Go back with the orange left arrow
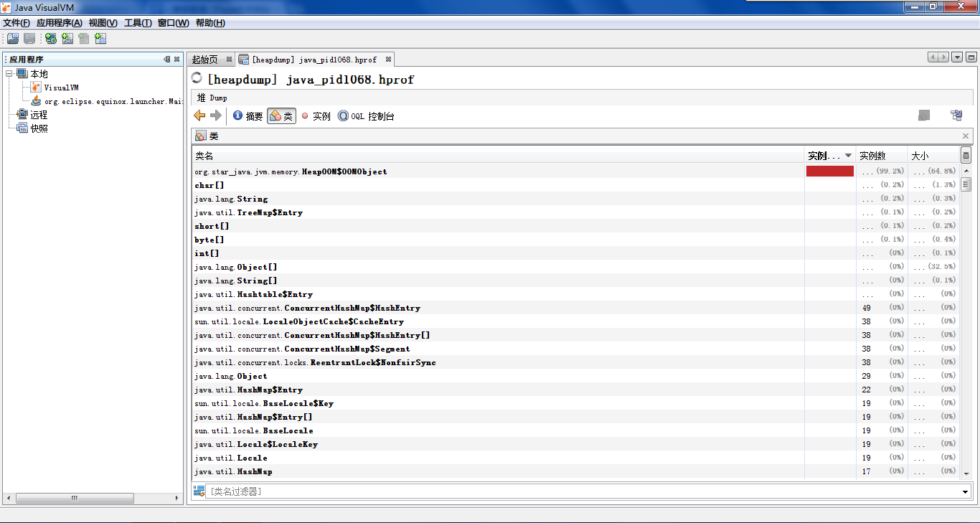This screenshot has height=523, width=980. coord(199,116)
